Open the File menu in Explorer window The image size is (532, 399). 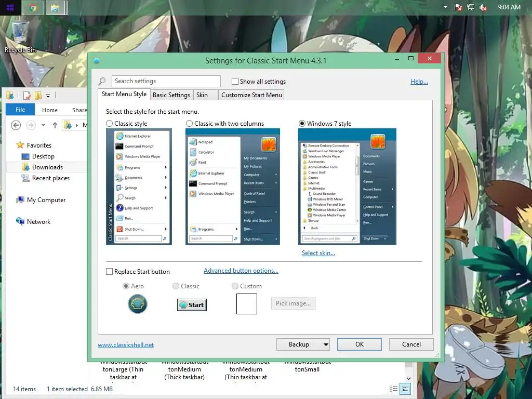[x=20, y=110]
